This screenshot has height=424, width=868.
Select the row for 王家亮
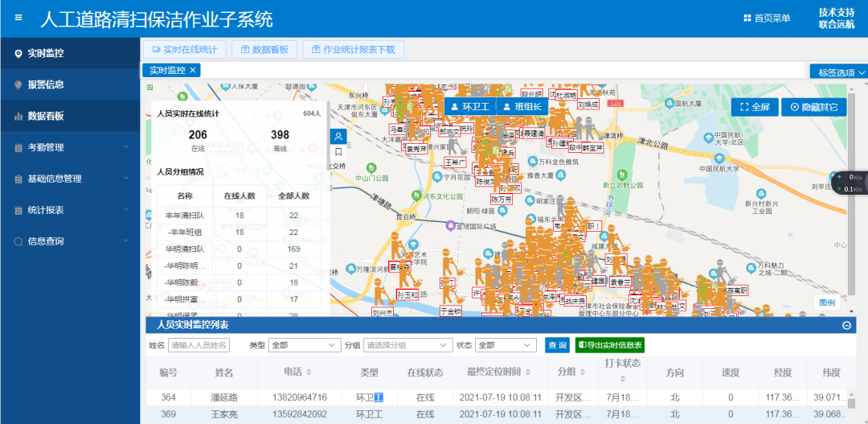point(497,414)
